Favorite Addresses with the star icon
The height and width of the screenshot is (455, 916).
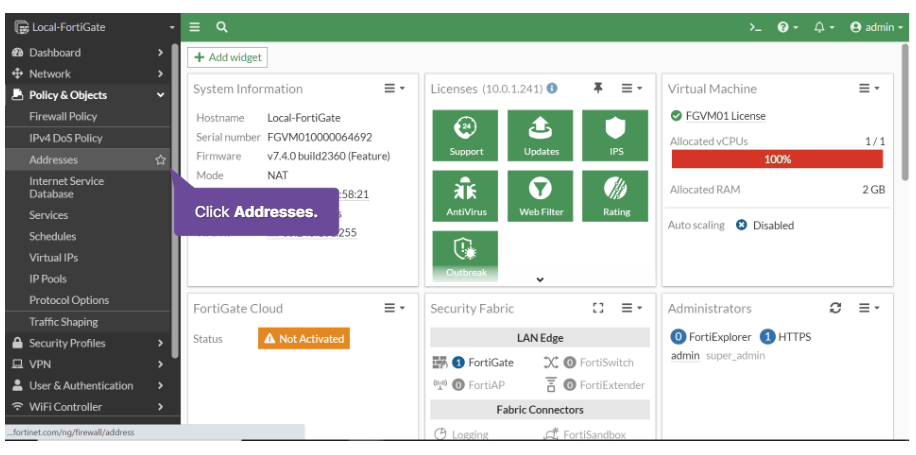[161, 160]
